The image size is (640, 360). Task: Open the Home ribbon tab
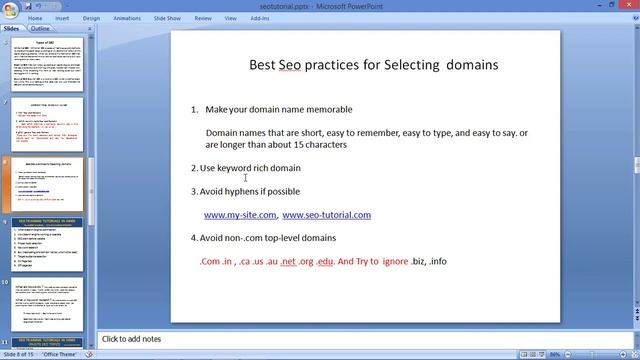[35, 18]
